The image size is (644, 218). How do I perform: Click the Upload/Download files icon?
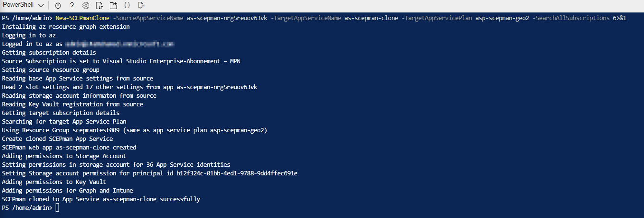(x=99, y=5)
